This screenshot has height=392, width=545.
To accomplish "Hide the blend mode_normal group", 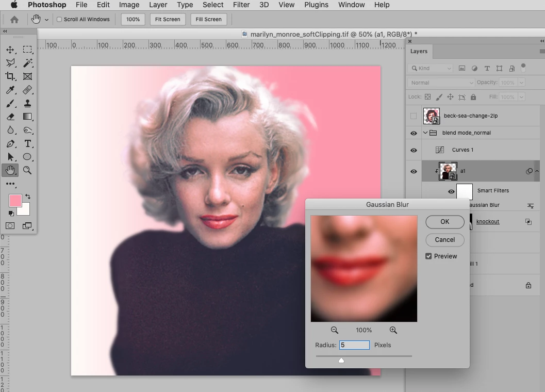I will (x=414, y=133).
